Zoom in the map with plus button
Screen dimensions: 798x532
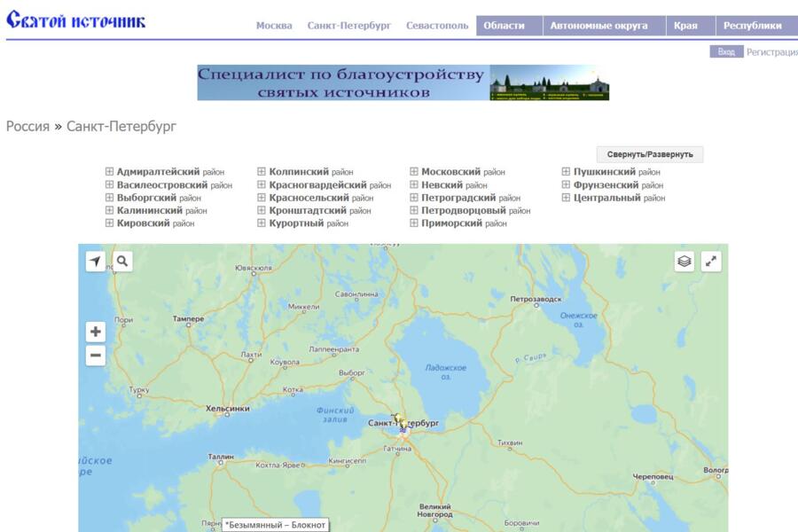pyautogui.click(x=96, y=332)
